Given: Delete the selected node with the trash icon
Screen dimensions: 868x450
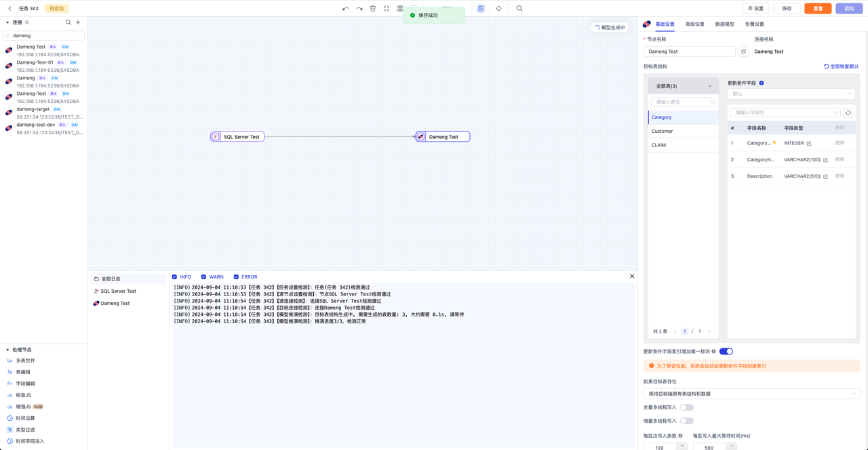Looking at the screenshot, I should [x=373, y=9].
